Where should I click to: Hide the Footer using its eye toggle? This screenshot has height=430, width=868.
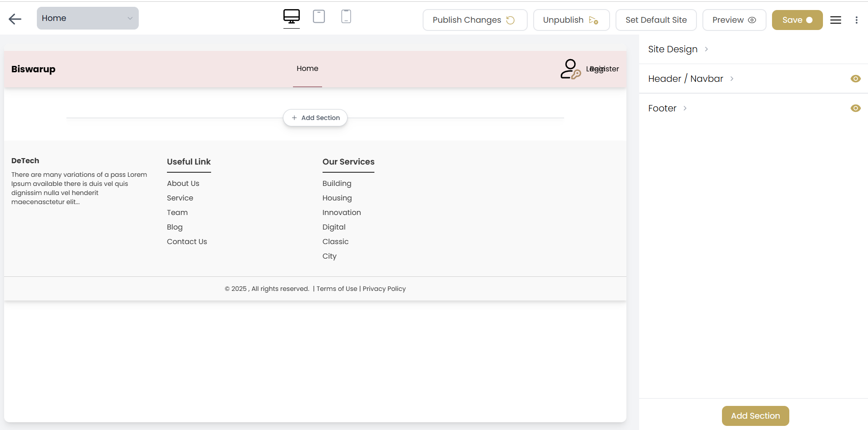coord(856,108)
